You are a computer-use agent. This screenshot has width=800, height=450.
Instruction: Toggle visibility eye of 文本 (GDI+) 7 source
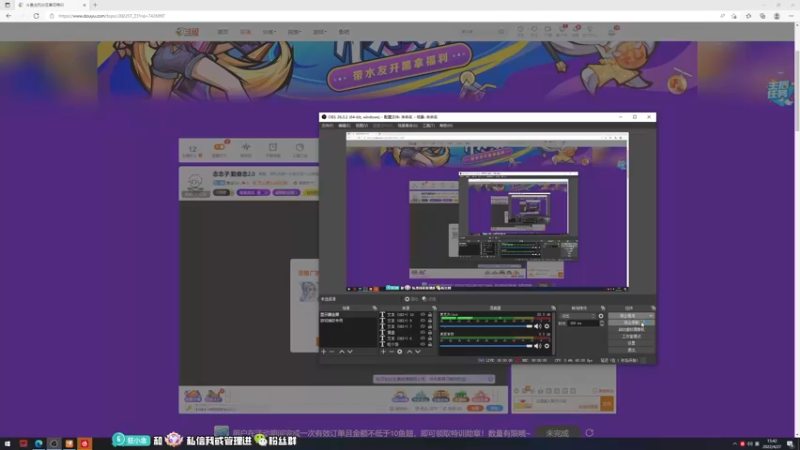point(422,327)
